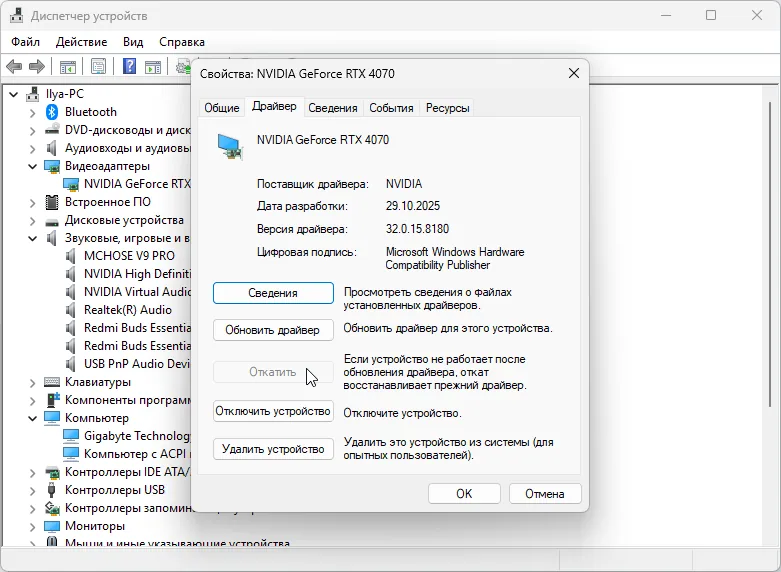
Task: Click the Удалить устройство button
Action: click(273, 449)
